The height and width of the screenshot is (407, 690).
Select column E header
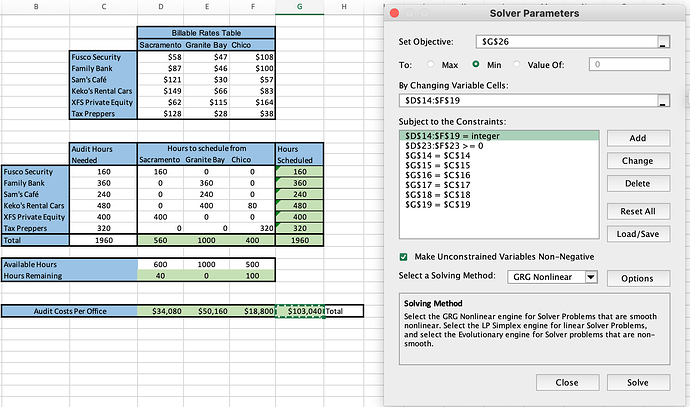207,7
